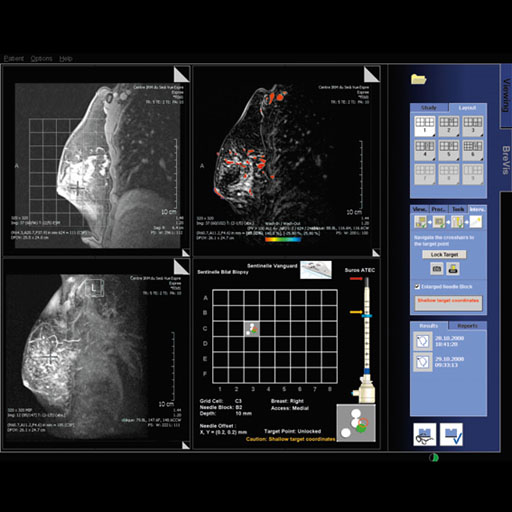512x512 pixels.
Task: Select layout preset 4
Action: point(425,150)
